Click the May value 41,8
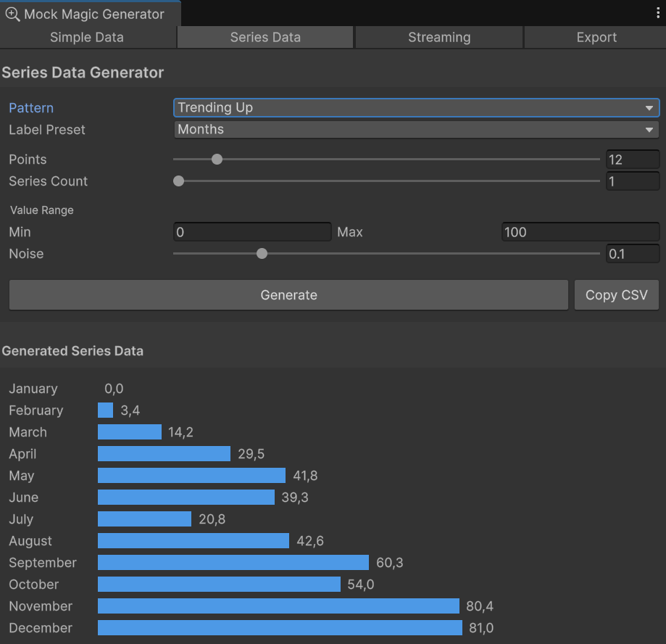 coord(305,476)
